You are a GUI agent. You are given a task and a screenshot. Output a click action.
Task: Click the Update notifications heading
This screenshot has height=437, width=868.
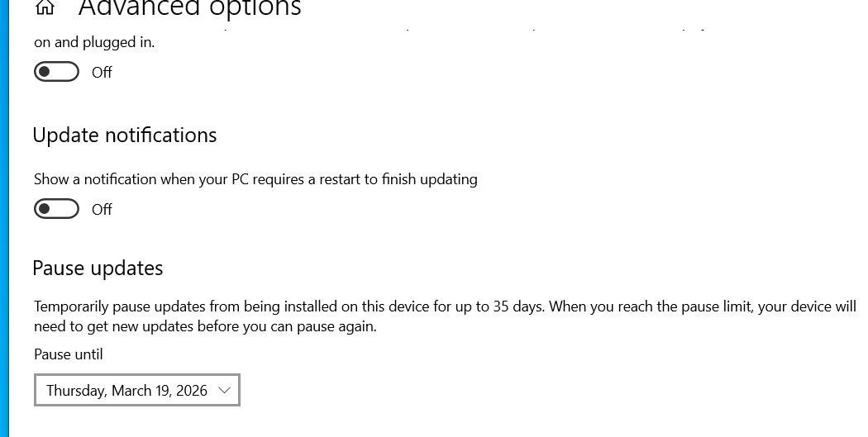pos(125,135)
